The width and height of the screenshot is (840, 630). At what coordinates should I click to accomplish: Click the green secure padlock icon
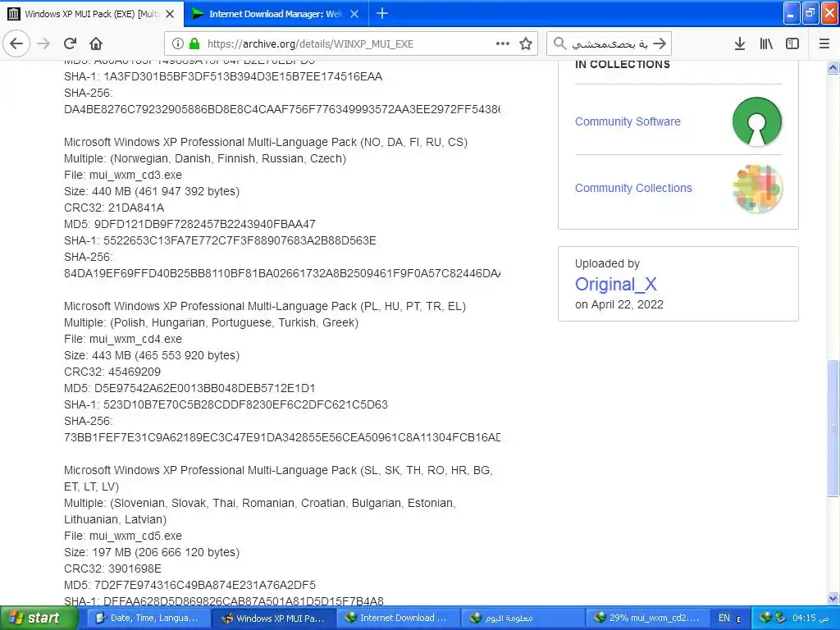[x=194, y=44]
